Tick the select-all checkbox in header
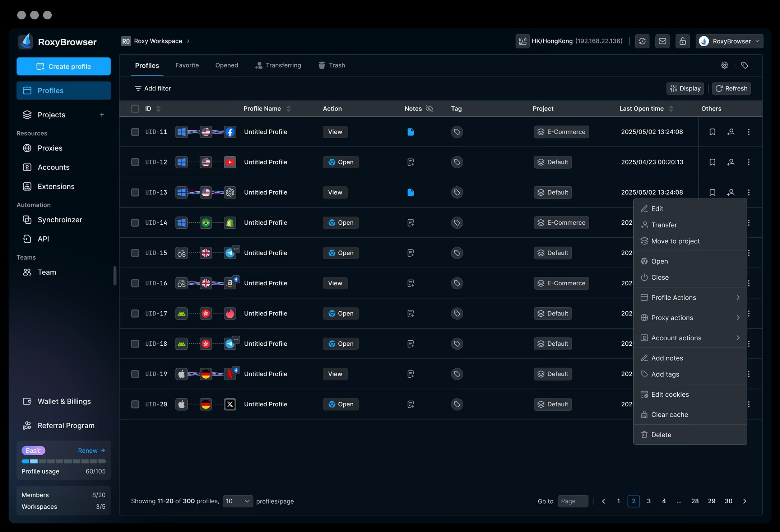Image resolution: width=780 pixels, height=532 pixels. [x=135, y=109]
